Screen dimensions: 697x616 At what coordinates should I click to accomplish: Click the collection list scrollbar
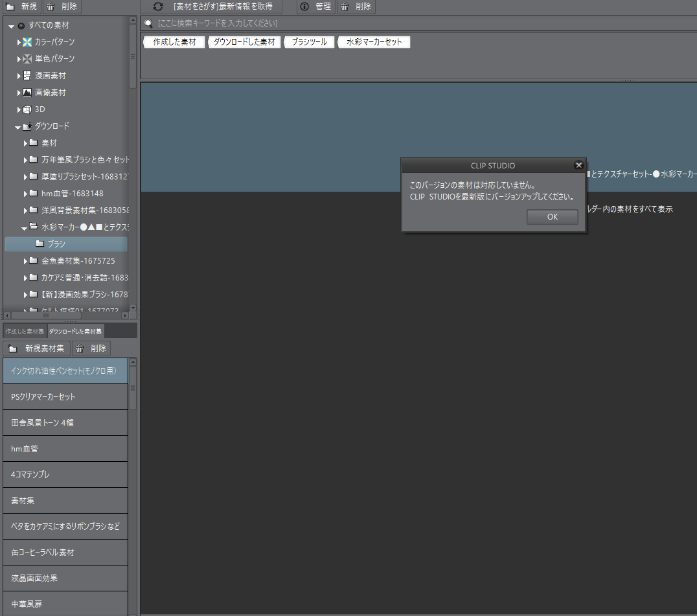[x=132, y=389]
